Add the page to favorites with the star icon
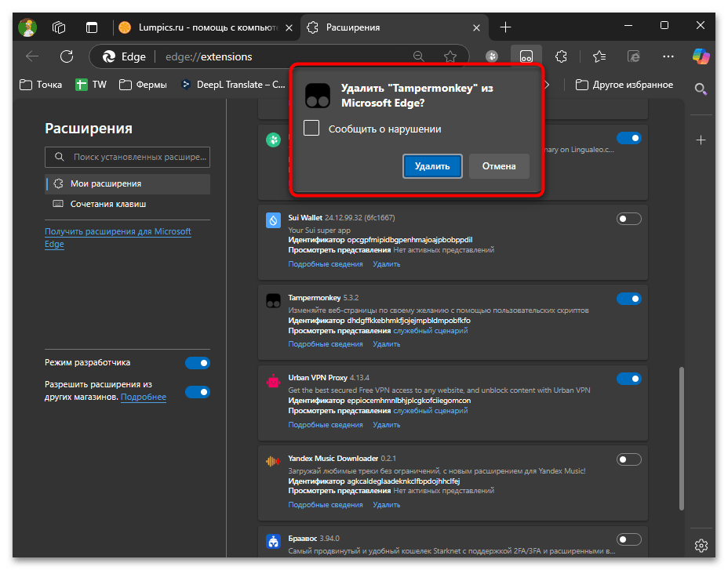 point(450,56)
